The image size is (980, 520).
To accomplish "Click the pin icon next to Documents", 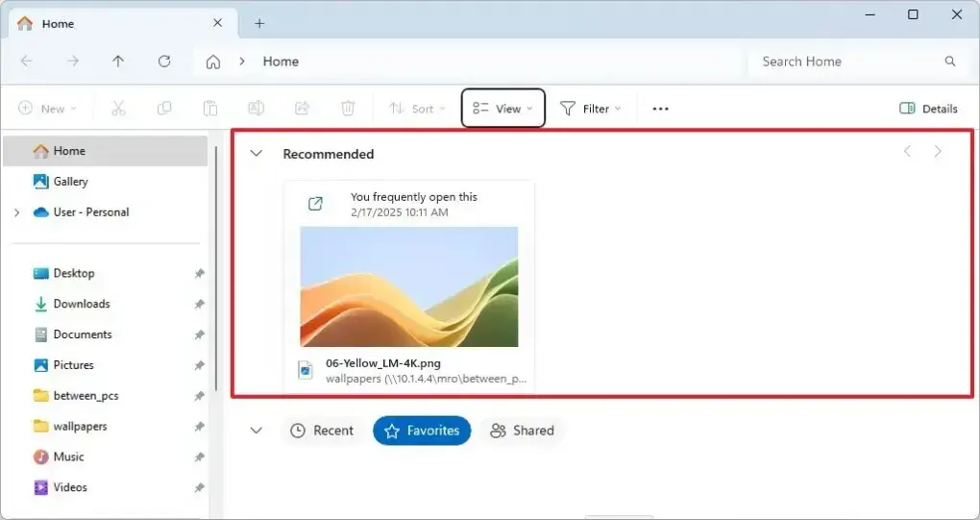I will pyautogui.click(x=200, y=335).
